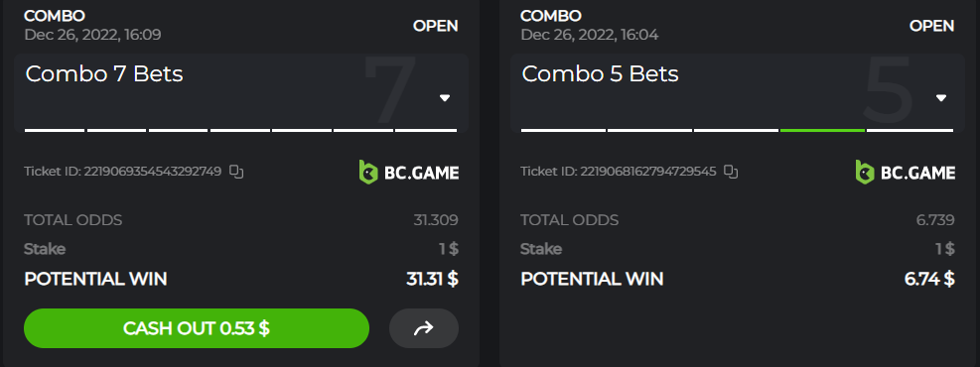The width and height of the screenshot is (980, 367).
Task: Expand the Combo 5 Bets dropdown arrow
Action: [940, 98]
